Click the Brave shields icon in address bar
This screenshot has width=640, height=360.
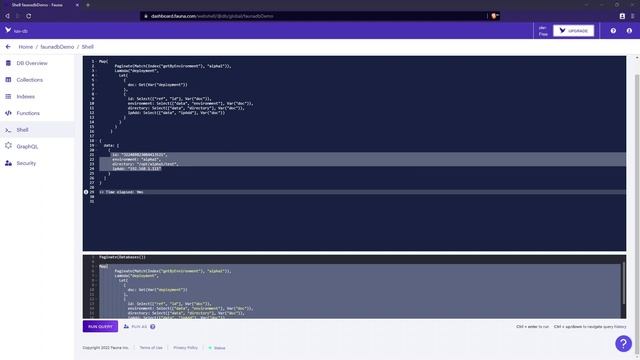(x=494, y=16)
